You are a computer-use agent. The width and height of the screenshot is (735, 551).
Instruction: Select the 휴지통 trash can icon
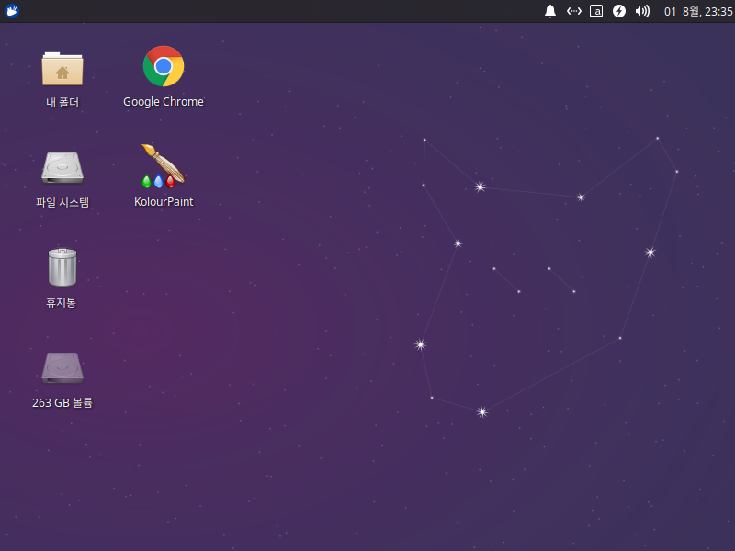pos(62,267)
